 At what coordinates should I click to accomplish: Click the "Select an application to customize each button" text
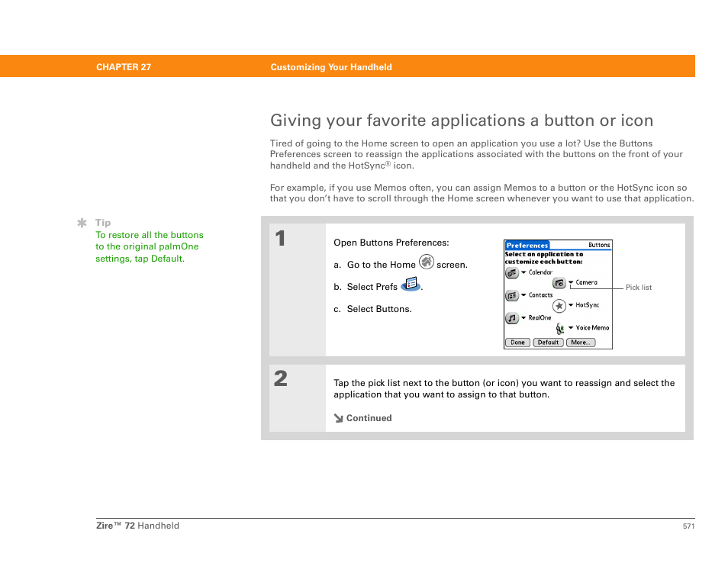click(x=544, y=258)
